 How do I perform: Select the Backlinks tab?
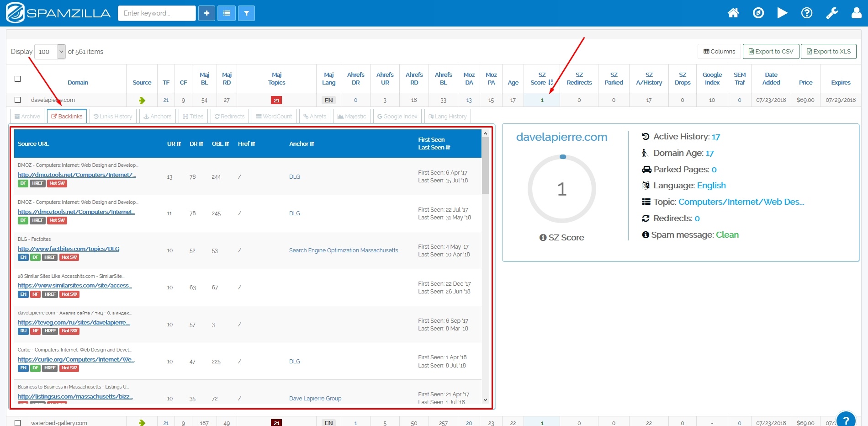67,117
